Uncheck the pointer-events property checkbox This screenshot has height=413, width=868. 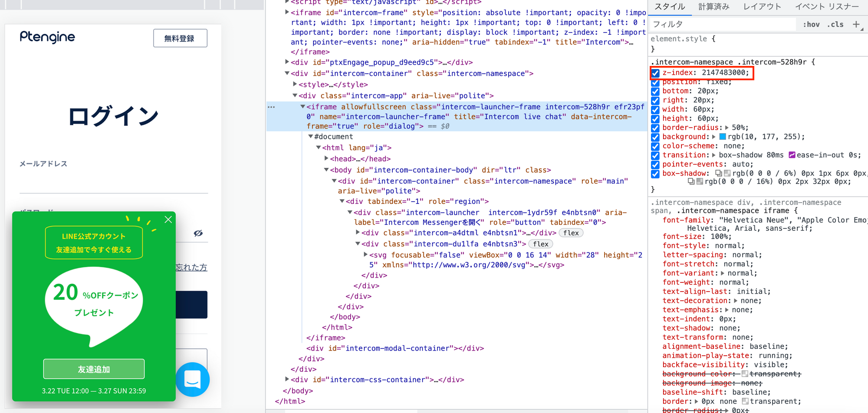(x=655, y=164)
